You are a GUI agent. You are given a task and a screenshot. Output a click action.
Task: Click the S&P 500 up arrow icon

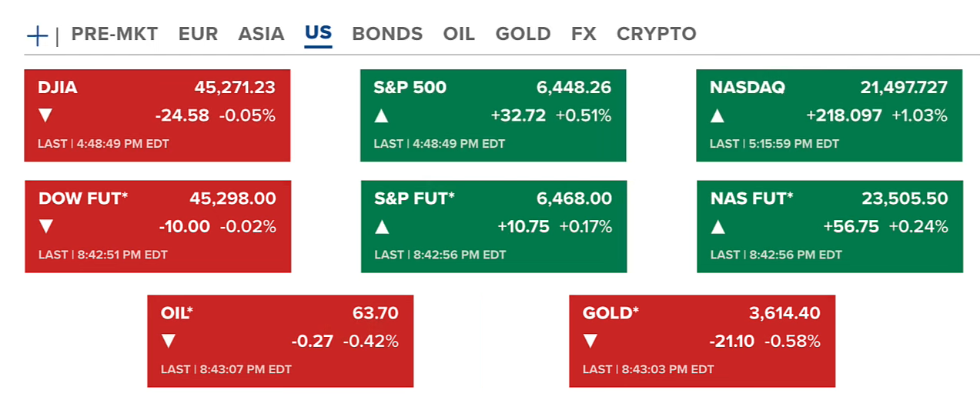click(x=381, y=116)
